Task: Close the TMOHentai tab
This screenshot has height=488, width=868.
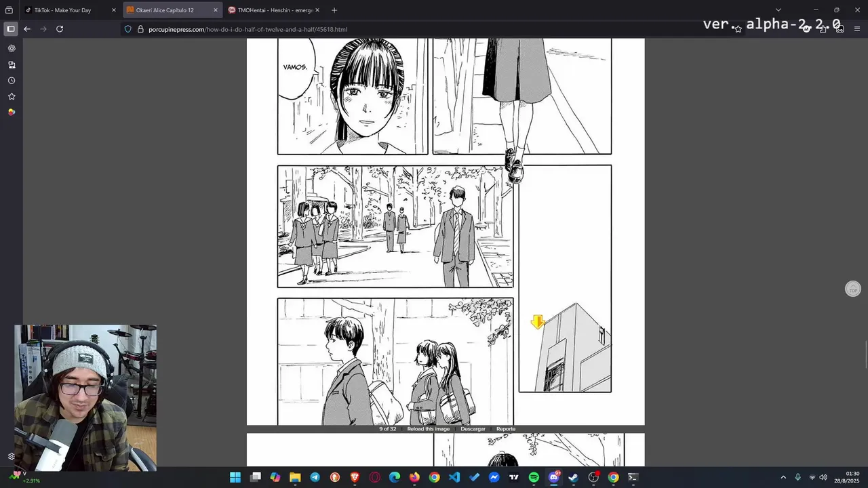Action: point(317,10)
